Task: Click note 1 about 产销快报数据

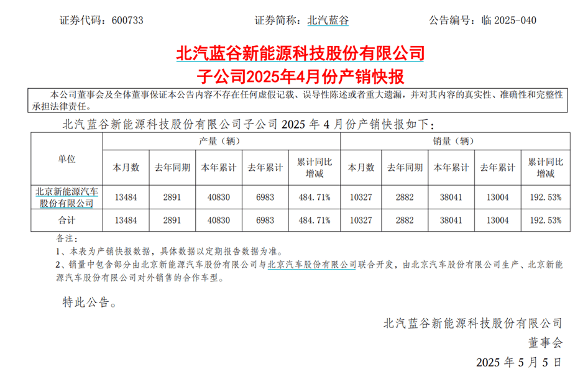Action: [170, 252]
